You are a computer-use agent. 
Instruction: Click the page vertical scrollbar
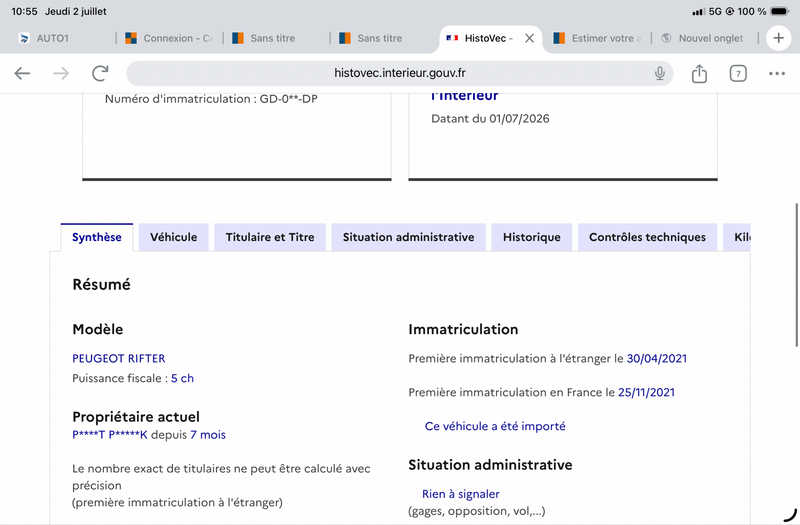796,275
